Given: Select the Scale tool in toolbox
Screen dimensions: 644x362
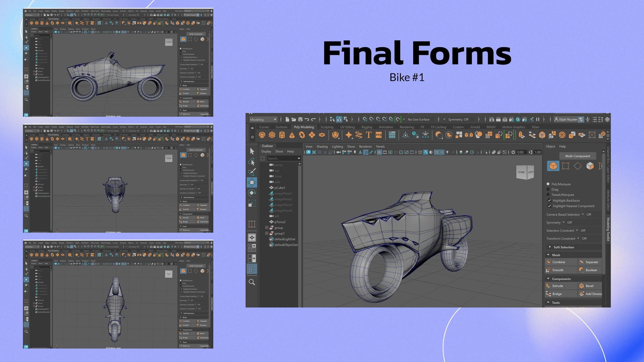Looking at the screenshot, I should point(252,203).
